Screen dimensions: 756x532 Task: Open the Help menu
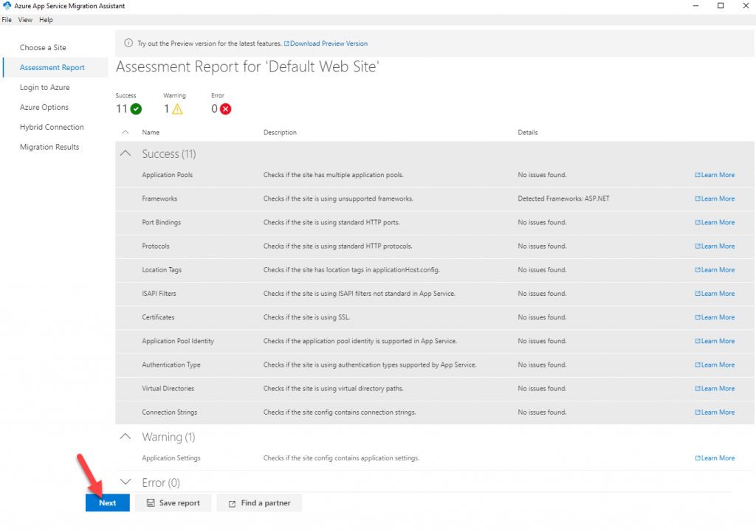tap(46, 20)
